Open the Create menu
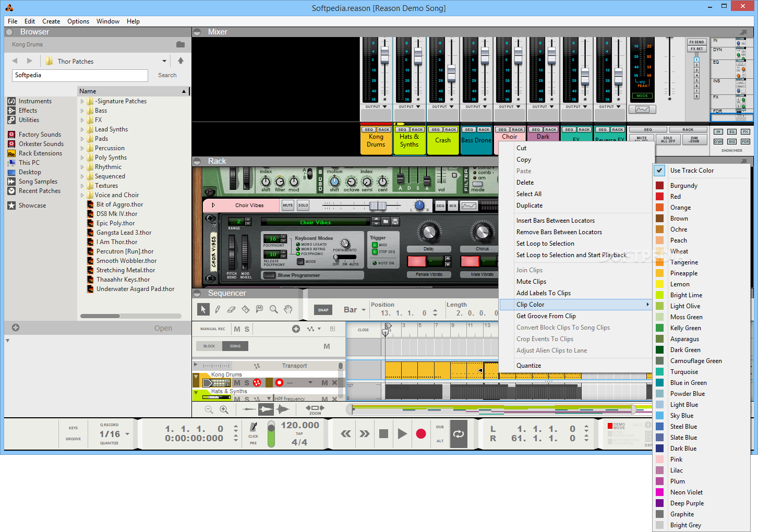The width and height of the screenshot is (758, 532). [x=51, y=21]
